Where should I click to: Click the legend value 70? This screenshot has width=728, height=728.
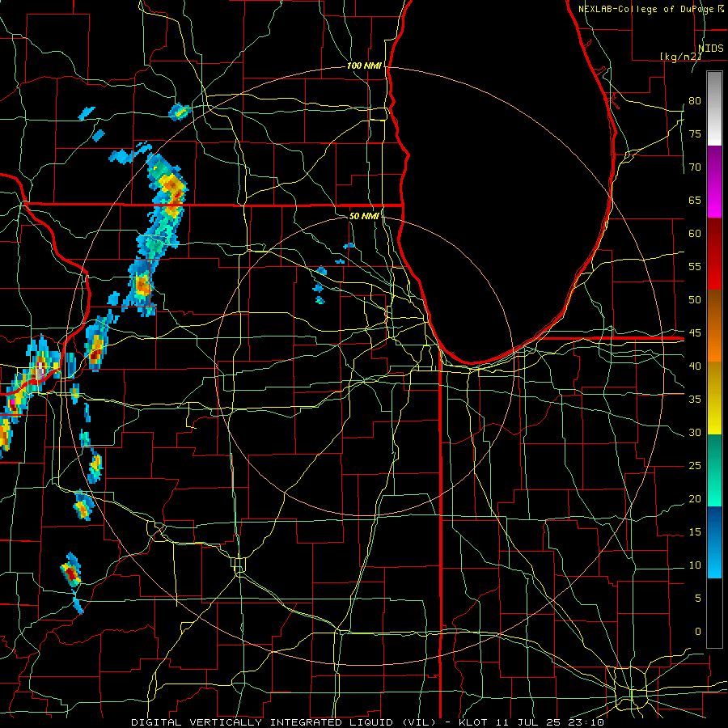[695, 167]
